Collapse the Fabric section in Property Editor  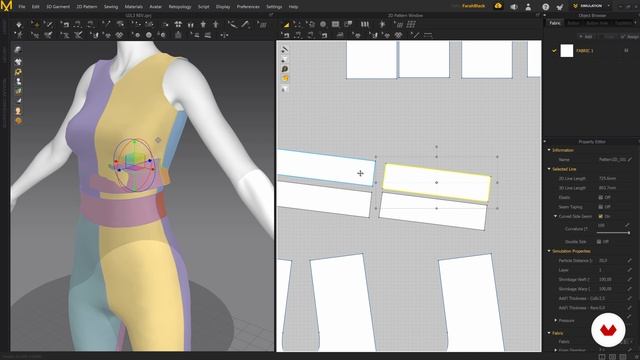coord(549,333)
